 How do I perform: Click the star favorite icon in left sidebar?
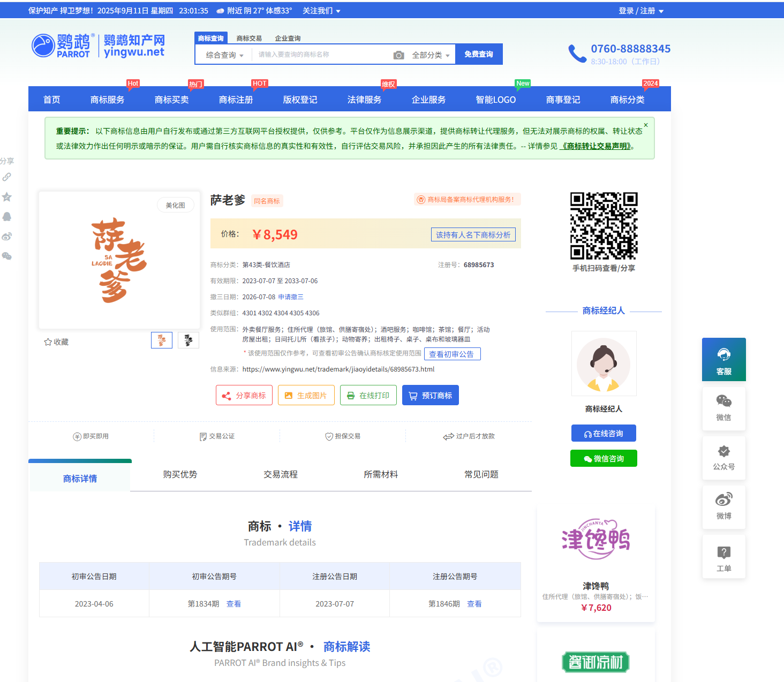point(7,197)
